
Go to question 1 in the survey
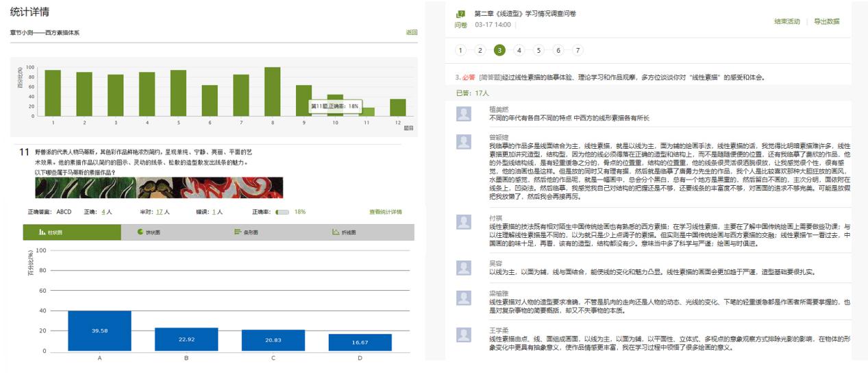click(x=460, y=50)
